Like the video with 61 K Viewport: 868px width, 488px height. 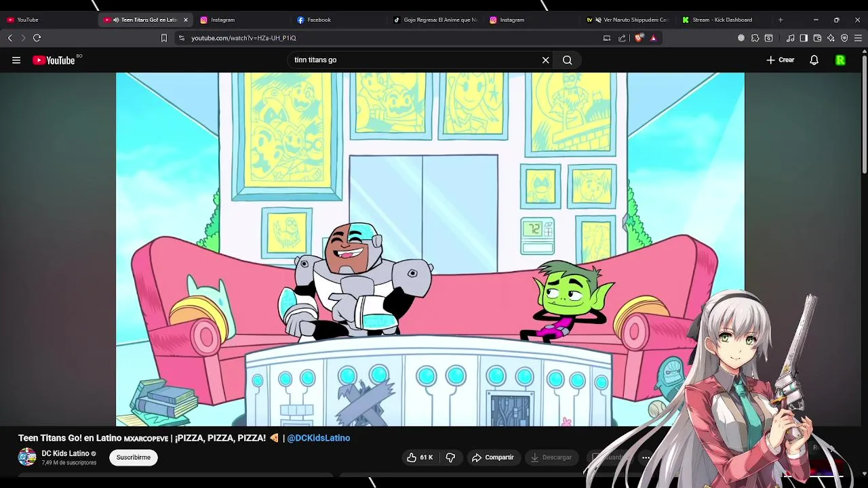[x=420, y=457]
